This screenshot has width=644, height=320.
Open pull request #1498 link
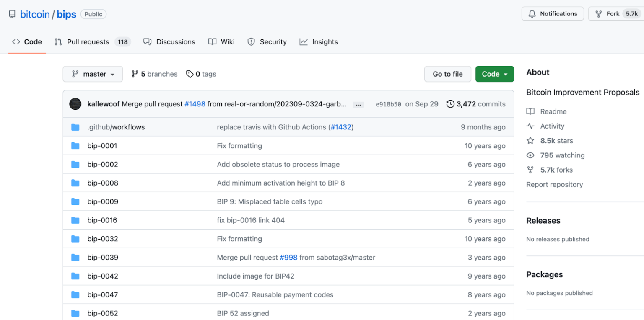click(195, 104)
